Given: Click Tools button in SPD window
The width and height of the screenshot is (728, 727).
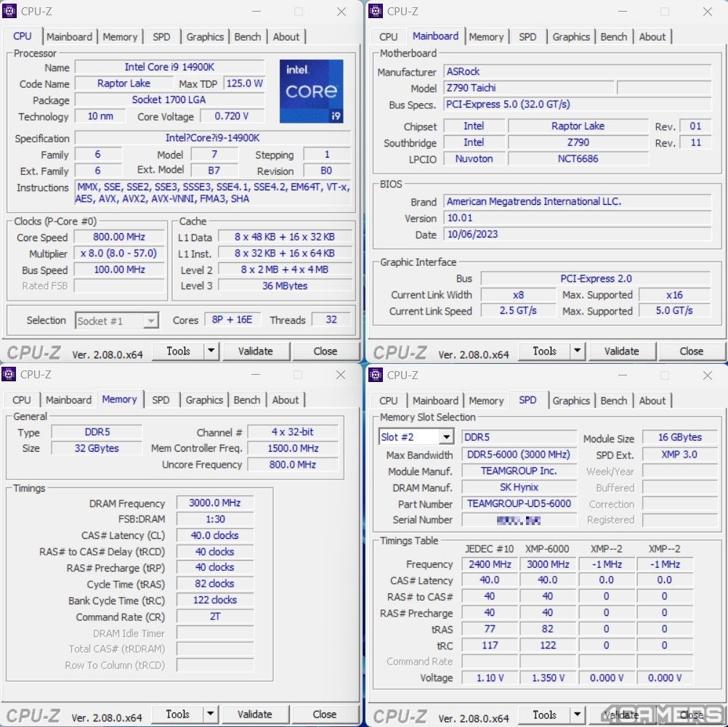Looking at the screenshot, I should 545,715.
